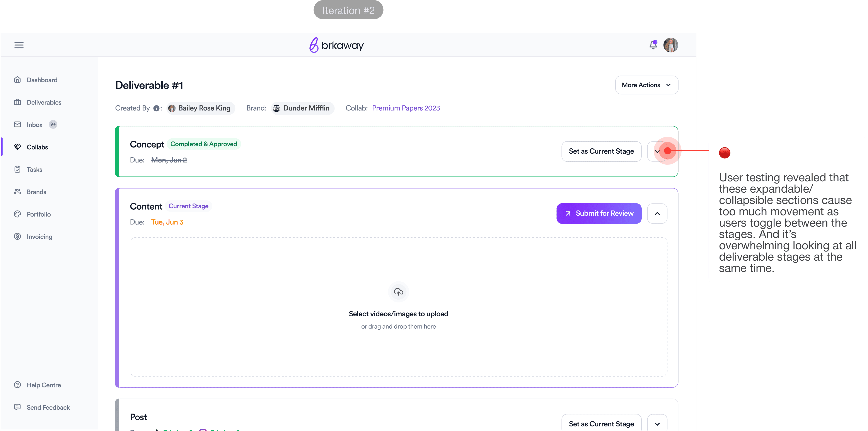Click Select videos/images to upload text
868x431 pixels.
pyautogui.click(x=398, y=314)
